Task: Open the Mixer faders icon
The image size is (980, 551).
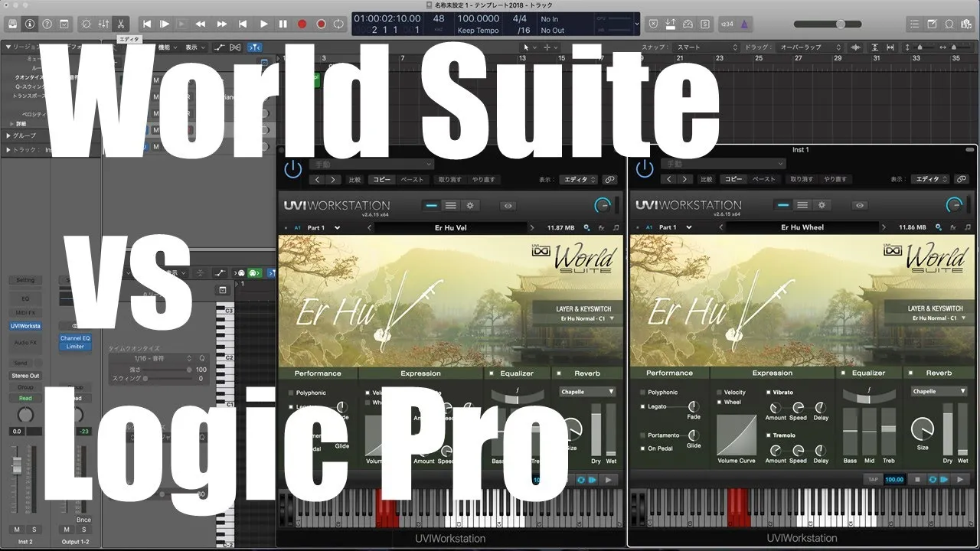Action: click(x=103, y=24)
